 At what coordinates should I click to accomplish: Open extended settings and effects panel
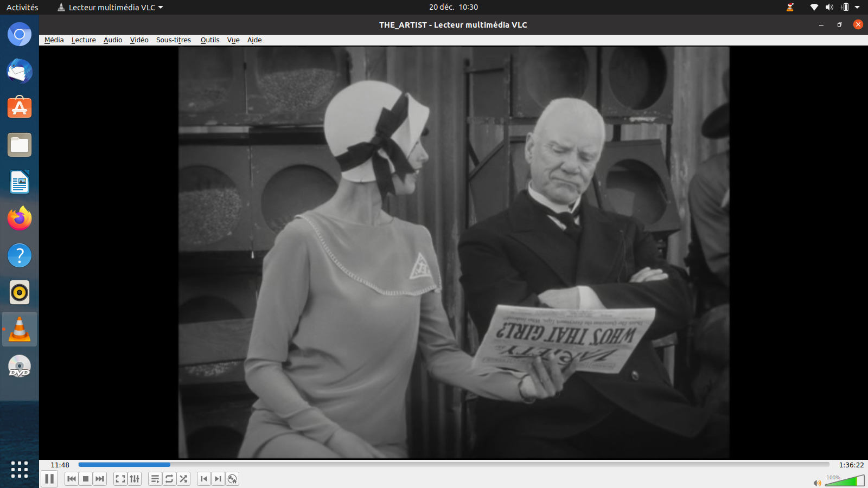(135, 479)
